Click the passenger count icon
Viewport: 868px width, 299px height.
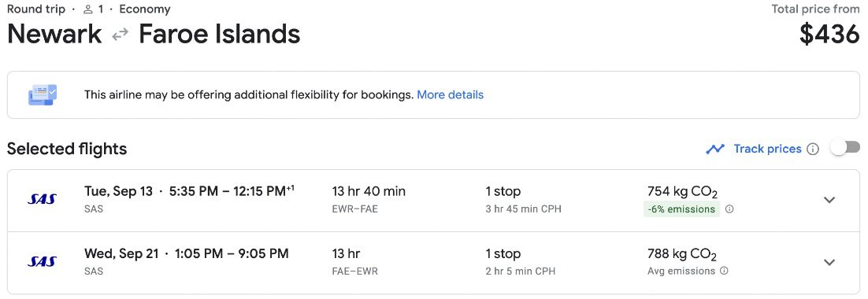[88, 9]
